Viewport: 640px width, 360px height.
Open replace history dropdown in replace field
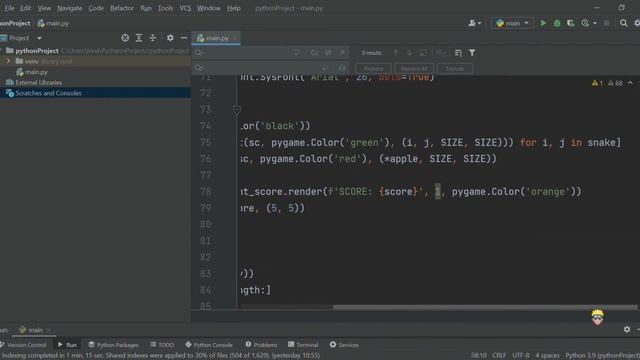tap(199, 68)
